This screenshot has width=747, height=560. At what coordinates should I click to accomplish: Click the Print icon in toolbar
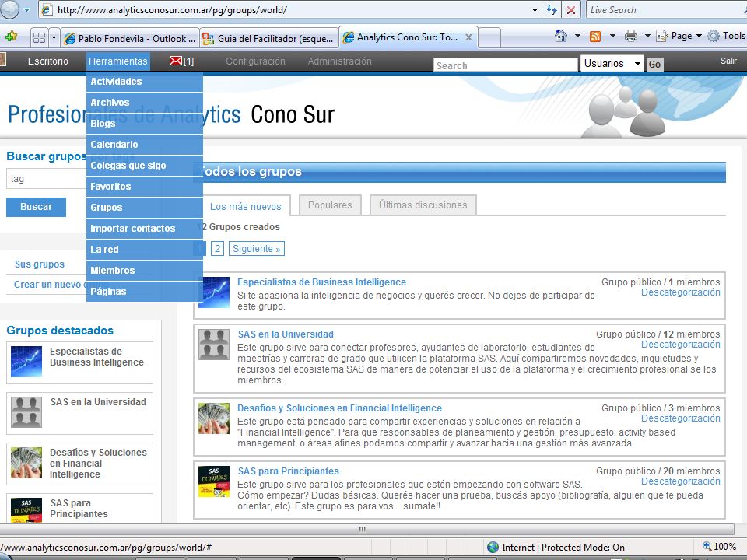[x=631, y=36]
